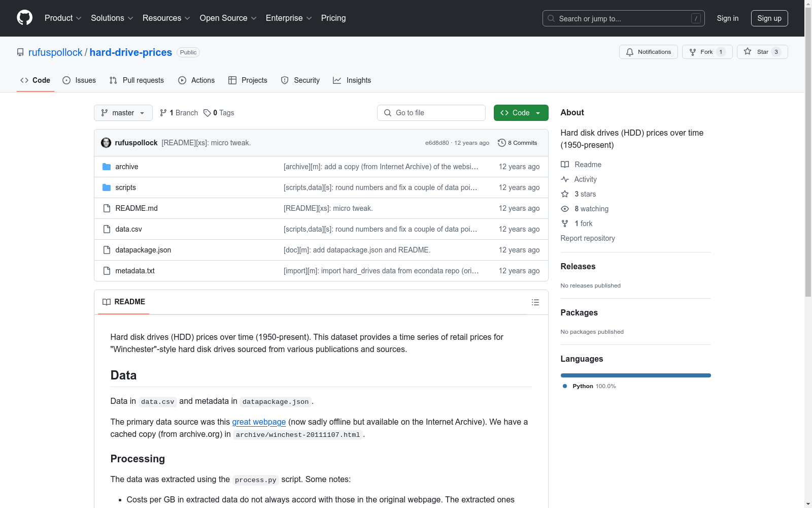Viewport: 812px width, 508px height.
Task: Expand the Resources menu
Action: pos(166,18)
